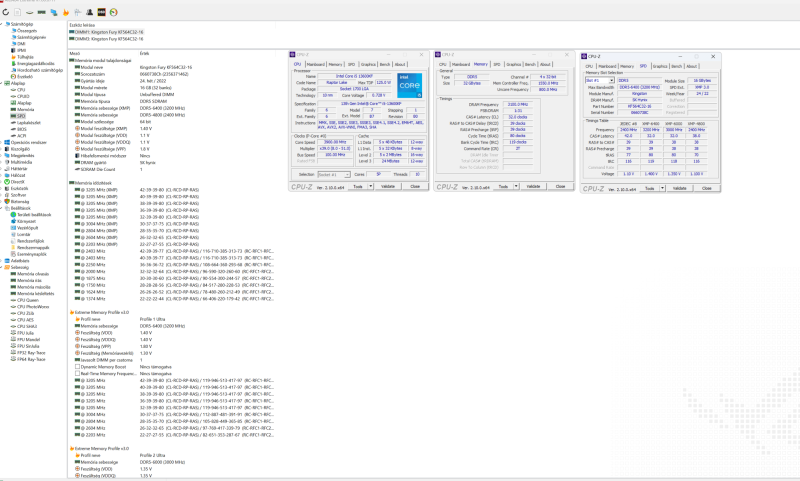Open Socket #1 selection dropdown in CPU-Z
The height and width of the screenshot is (481, 800).
(334, 174)
